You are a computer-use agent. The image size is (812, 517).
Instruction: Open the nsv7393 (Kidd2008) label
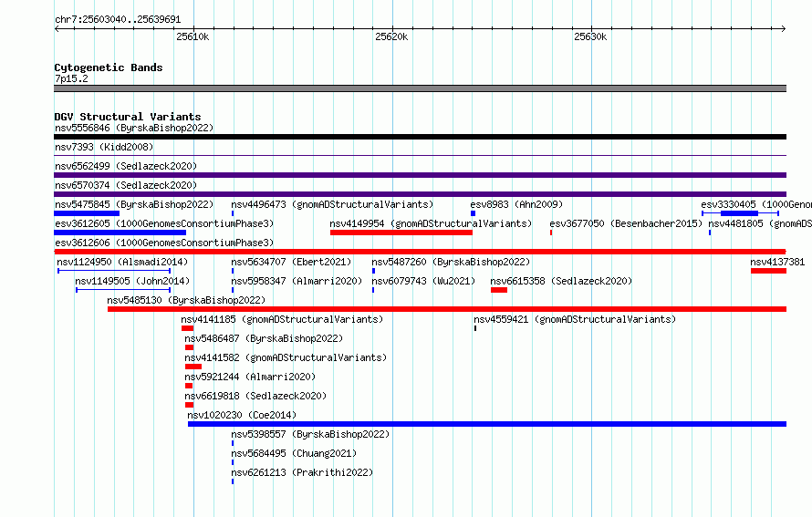(104, 147)
